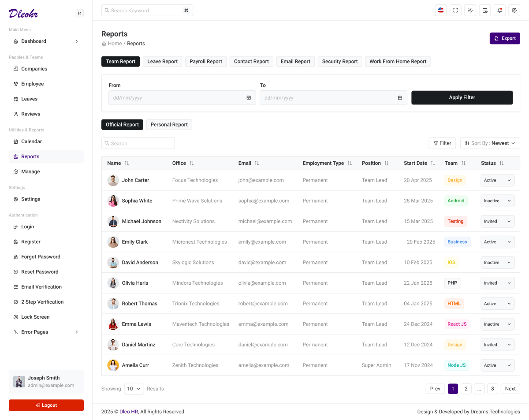The height and width of the screenshot is (420, 529).
Task: Open the calendar events icon in the header
Action: pyautogui.click(x=484, y=10)
